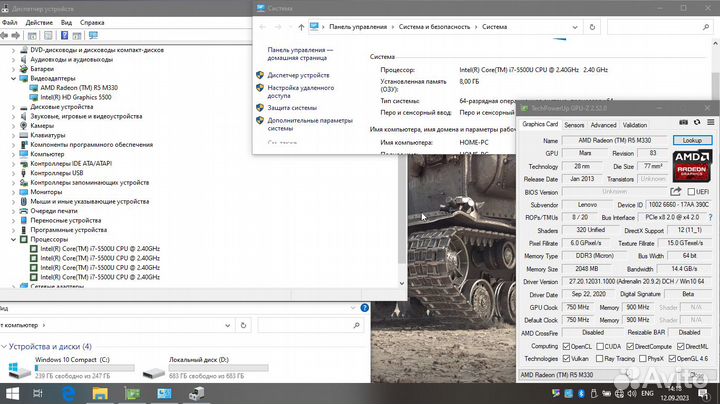720x404 pixels.
Task: Collapse the Процессоры tree node
Action: 13,240
